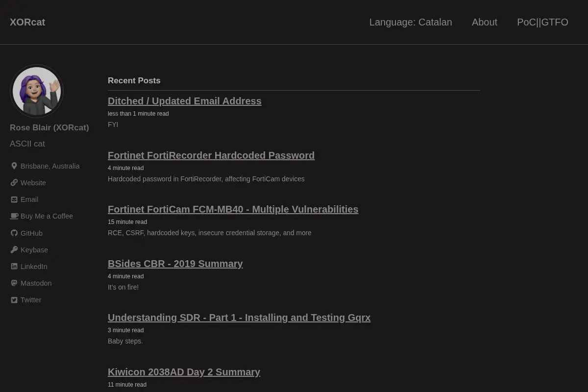Open the GitHub octocat icon
Viewport: 588px width, 392px height.
(x=14, y=233)
